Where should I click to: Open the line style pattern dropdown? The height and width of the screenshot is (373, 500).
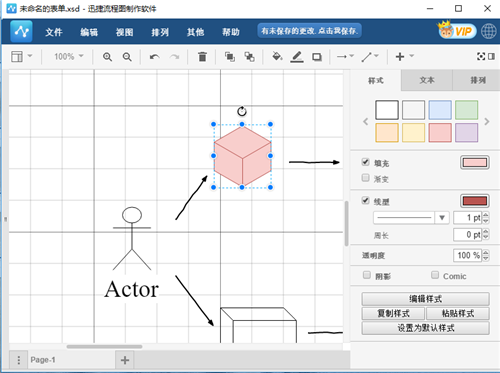(411, 218)
